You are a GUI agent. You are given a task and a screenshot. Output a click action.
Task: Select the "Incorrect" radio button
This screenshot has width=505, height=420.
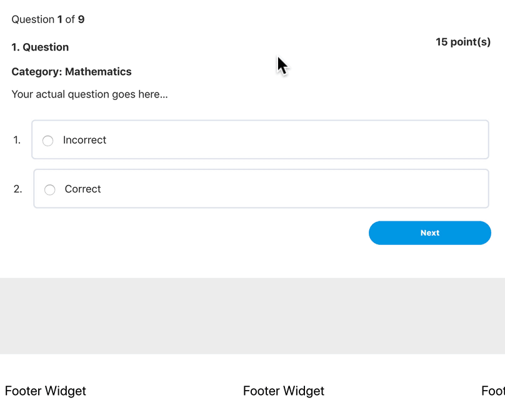47,141
